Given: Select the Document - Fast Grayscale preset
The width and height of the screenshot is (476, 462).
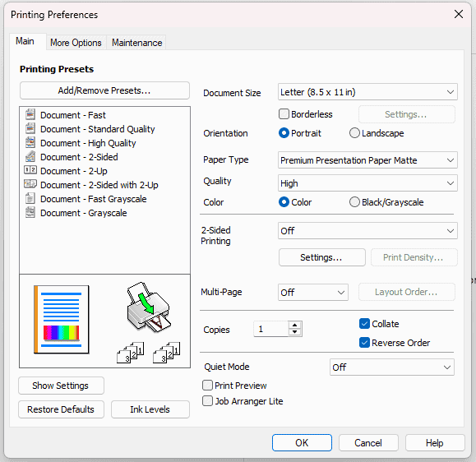Looking at the screenshot, I should (x=94, y=199).
